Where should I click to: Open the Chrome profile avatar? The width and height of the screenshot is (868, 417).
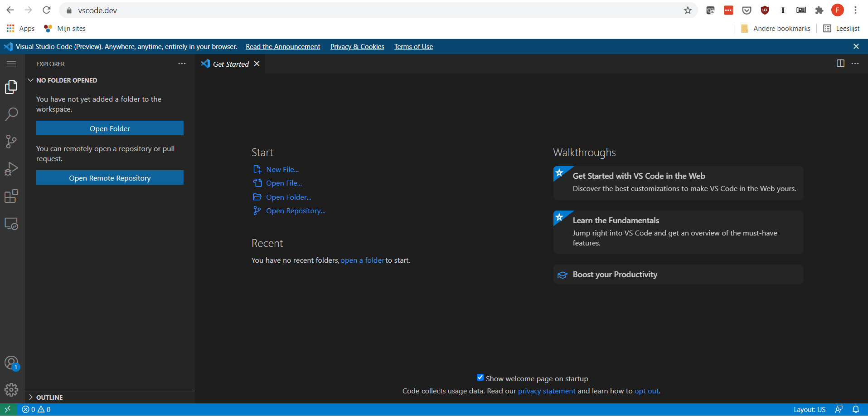pos(837,10)
